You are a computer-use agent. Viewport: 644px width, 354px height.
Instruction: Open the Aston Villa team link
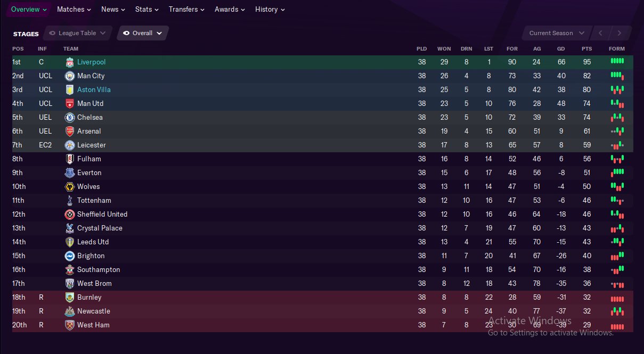pyautogui.click(x=94, y=90)
